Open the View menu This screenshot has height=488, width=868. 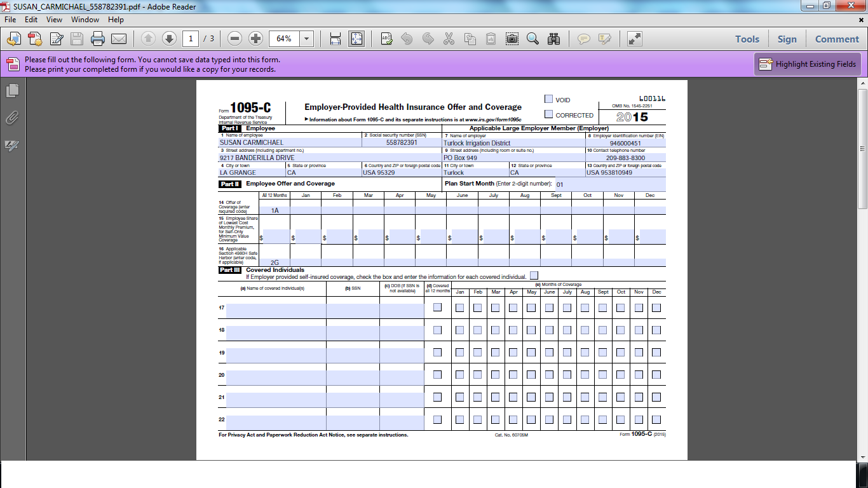click(x=54, y=20)
